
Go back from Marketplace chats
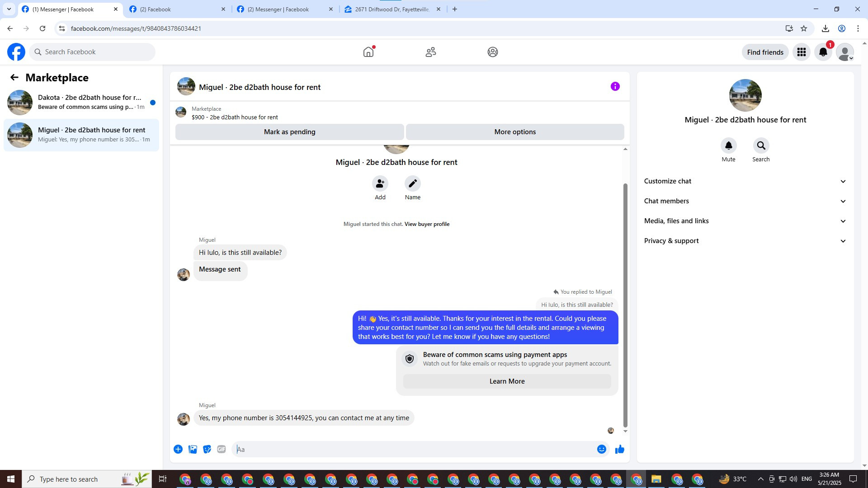click(14, 77)
